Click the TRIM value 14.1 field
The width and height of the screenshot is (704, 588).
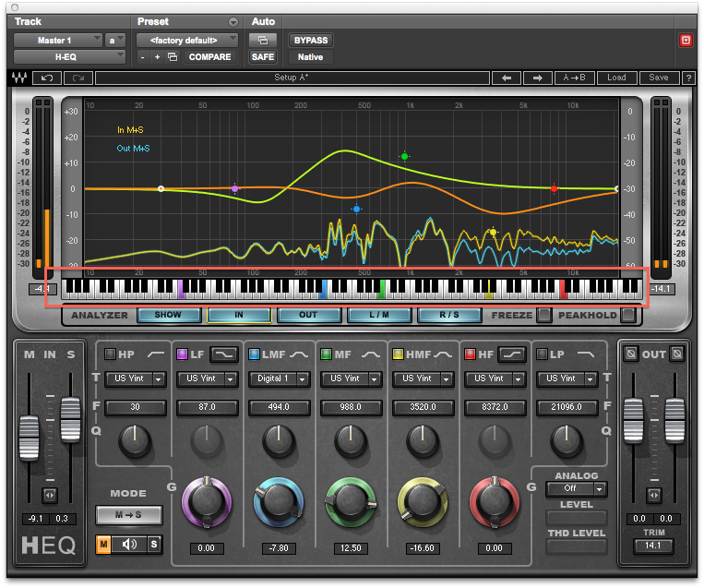[653, 546]
